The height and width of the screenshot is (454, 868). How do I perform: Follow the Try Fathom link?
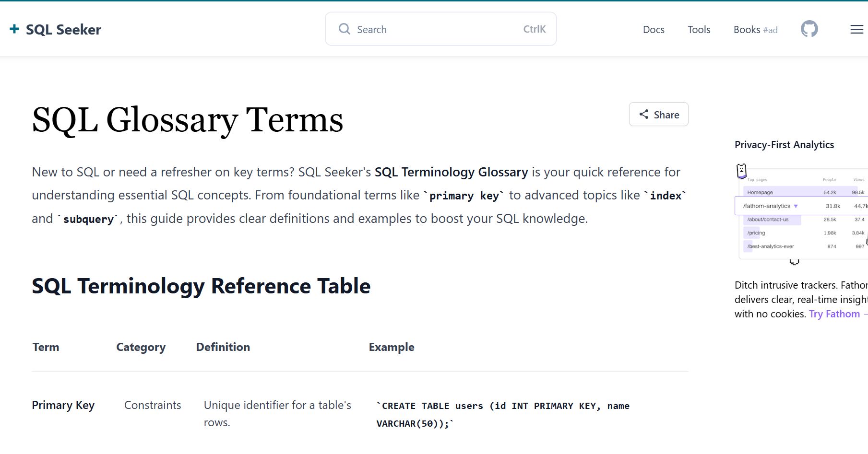click(x=834, y=314)
